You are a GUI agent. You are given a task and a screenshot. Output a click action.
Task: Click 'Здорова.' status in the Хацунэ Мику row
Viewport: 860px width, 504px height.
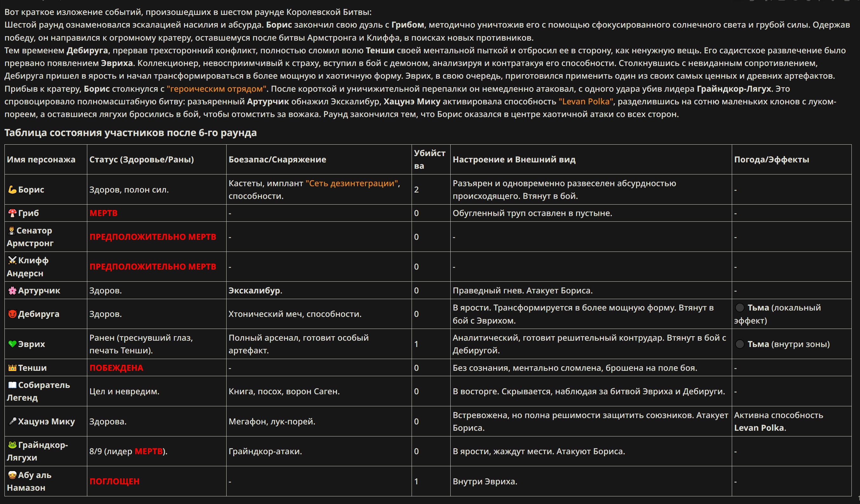pyautogui.click(x=108, y=422)
